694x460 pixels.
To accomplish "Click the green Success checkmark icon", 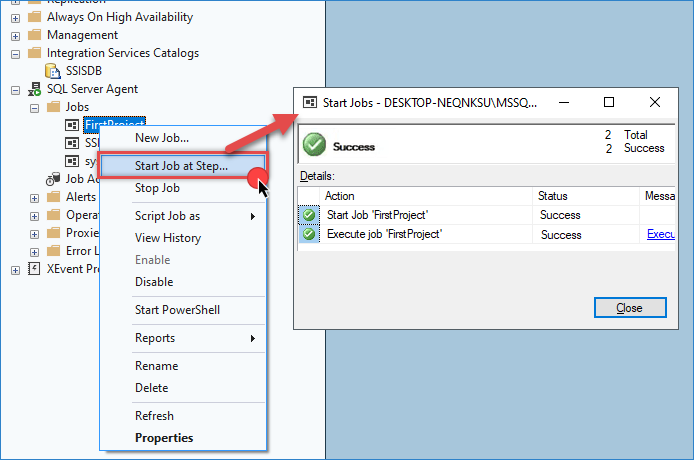I will point(314,146).
